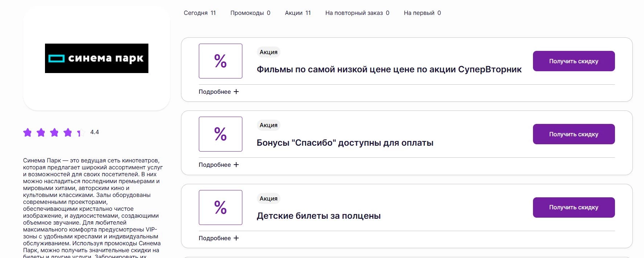Click the Акция badge on the СуперВторник card

268,52
